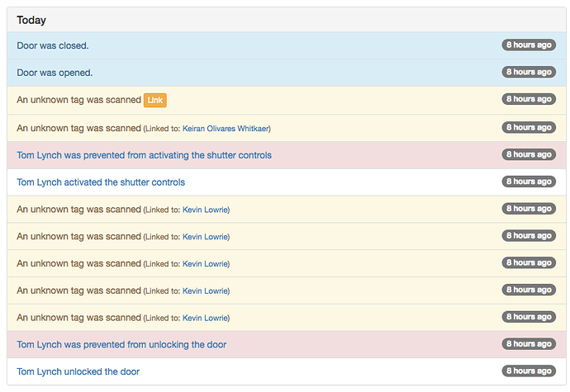Click Kevin Lowrie link in last linked row
Screen dimensions: 570x392
pyautogui.click(x=205, y=318)
